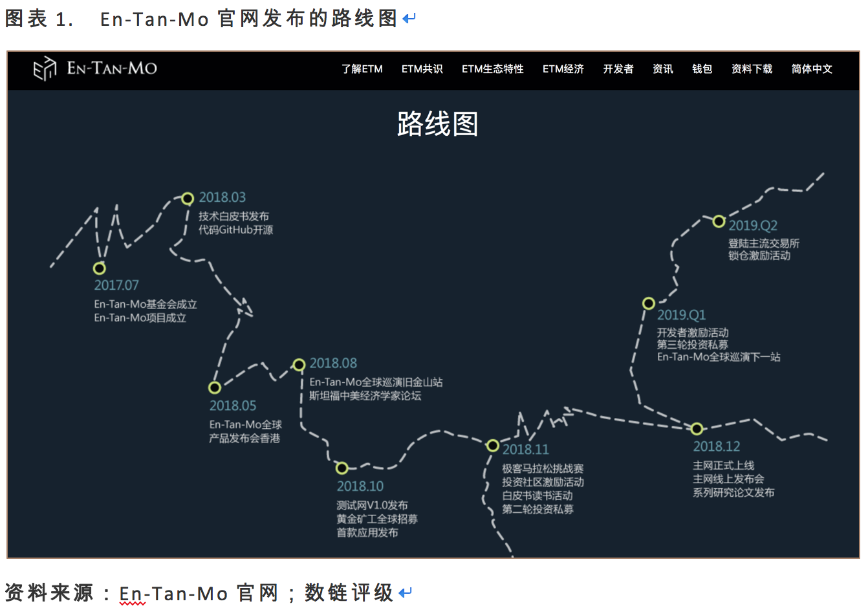868x608 pixels.
Task: Click the text En-Tan-Mo全球巡演旧金山站
Action: pyautogui.click(x=376, y=382)
